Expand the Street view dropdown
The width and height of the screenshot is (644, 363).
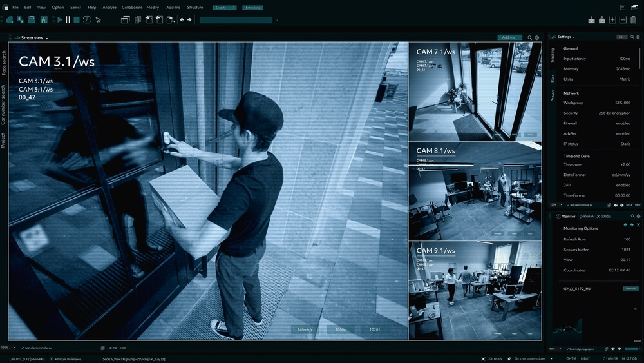pos(47,38)
